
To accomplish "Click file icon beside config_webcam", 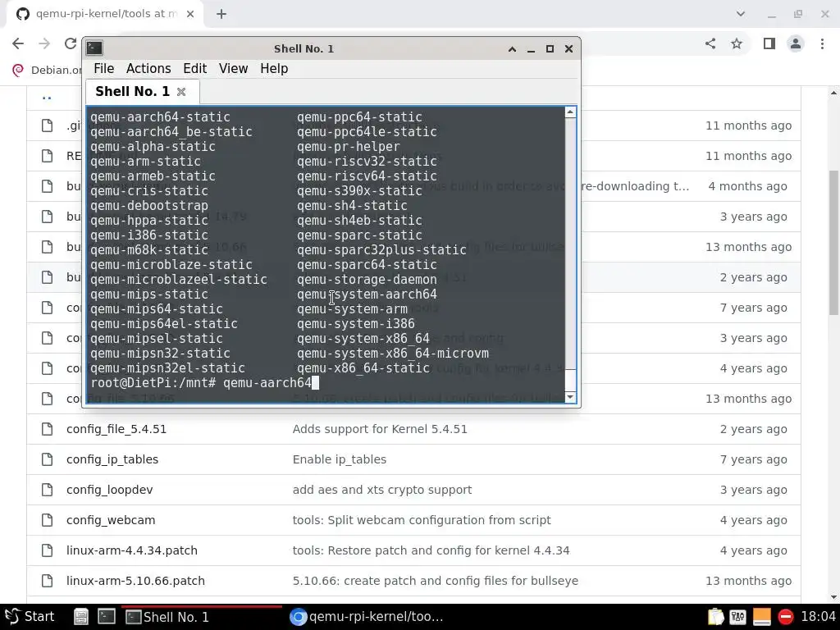I will 47,520.
